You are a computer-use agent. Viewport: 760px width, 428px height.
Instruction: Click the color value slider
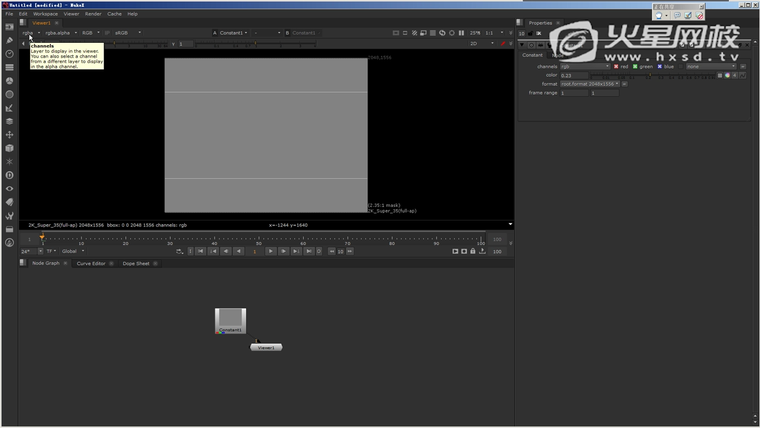tap(650, 75)
